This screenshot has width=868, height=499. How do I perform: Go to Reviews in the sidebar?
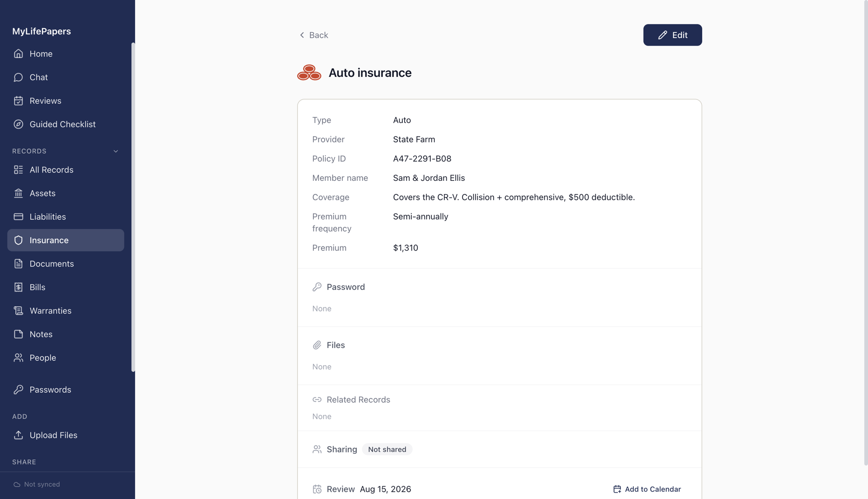click(66, 101)
